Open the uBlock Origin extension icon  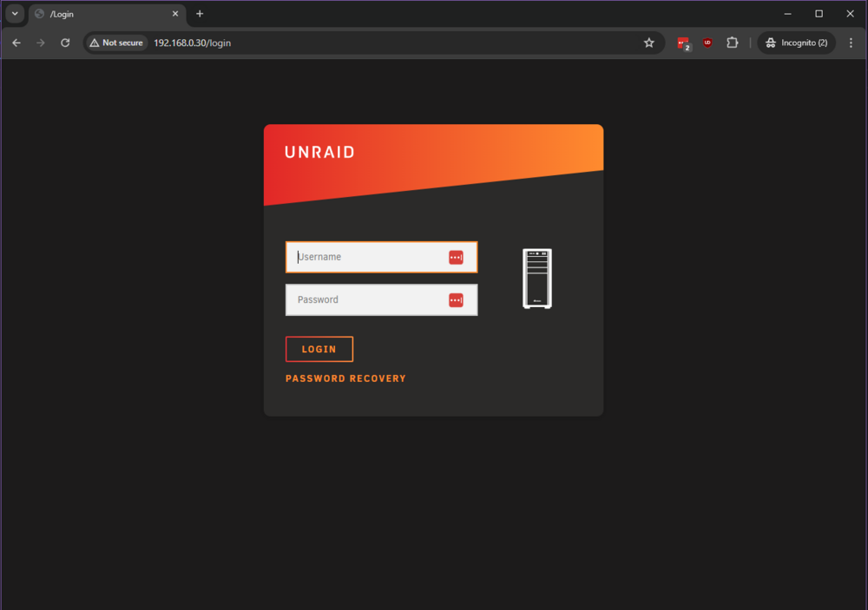pos(707,43)
